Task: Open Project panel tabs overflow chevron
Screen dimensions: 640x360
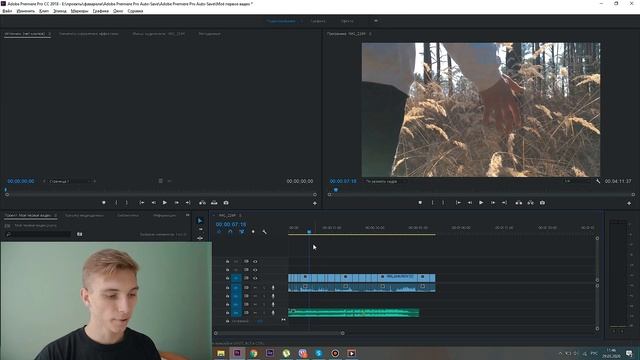Action: tap(187, 215)
